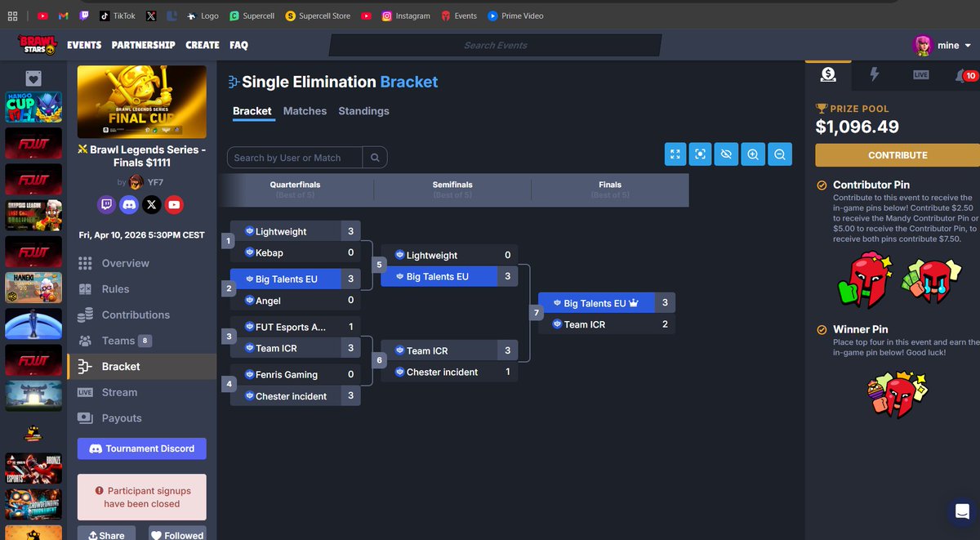Click the CONTRIBUTE button
The image size is (980, 540).
click(898, 155)
